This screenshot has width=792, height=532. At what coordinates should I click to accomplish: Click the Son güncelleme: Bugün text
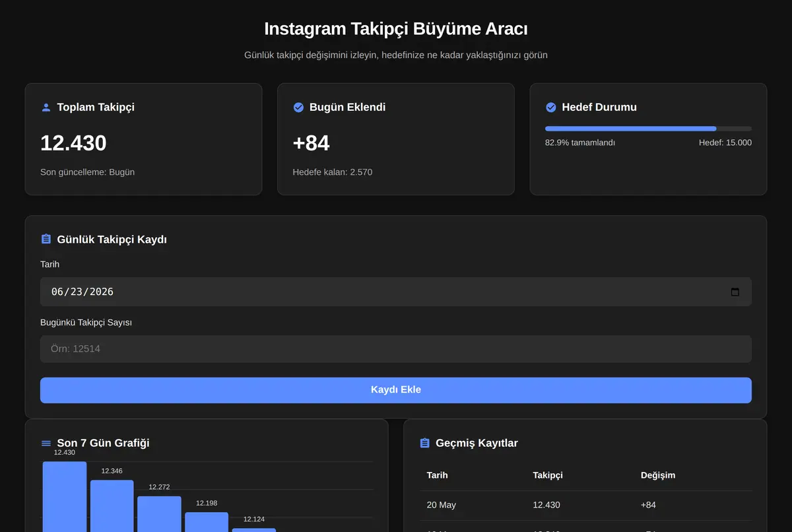[87, 172]
